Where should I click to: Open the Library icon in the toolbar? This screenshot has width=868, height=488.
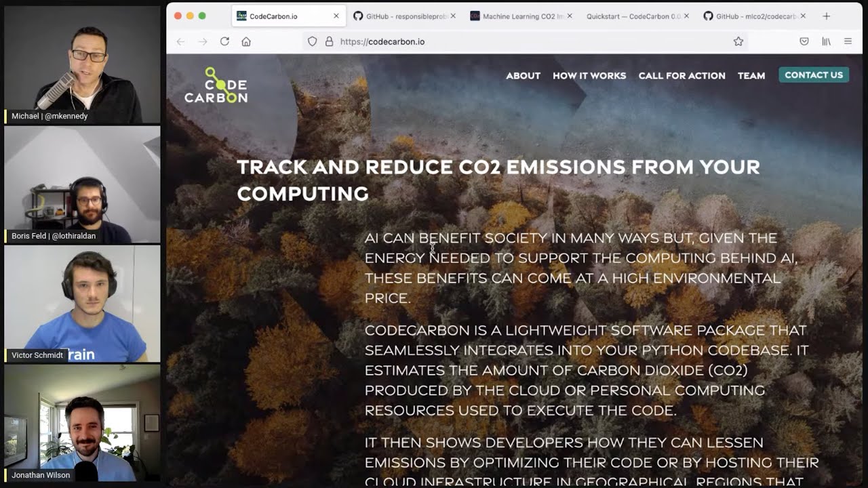click(x=826, y=41)
